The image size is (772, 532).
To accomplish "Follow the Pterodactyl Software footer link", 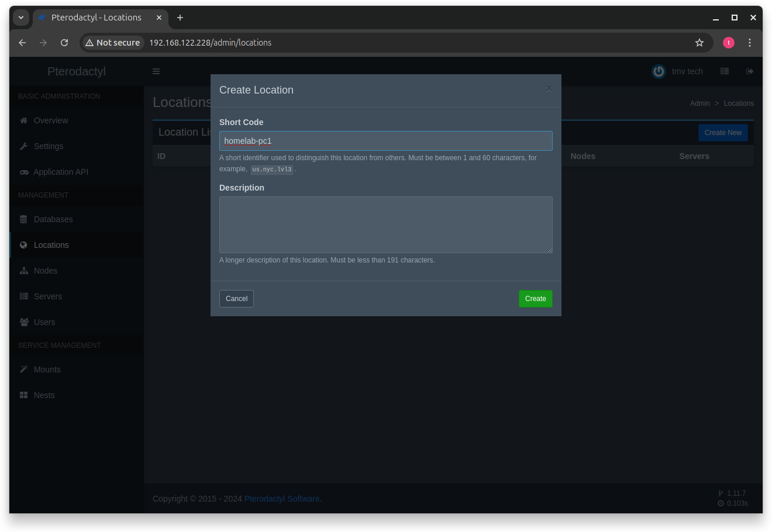I will (282, 499).
